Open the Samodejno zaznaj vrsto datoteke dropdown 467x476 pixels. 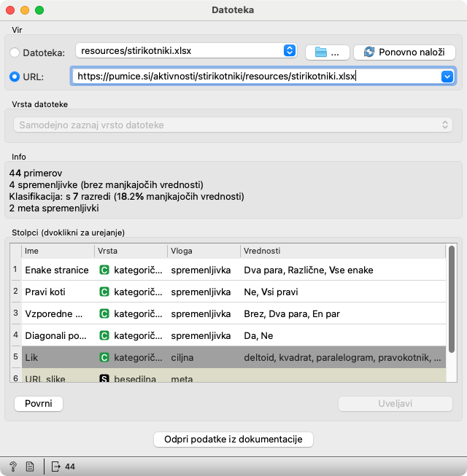[x=233, y=125]
